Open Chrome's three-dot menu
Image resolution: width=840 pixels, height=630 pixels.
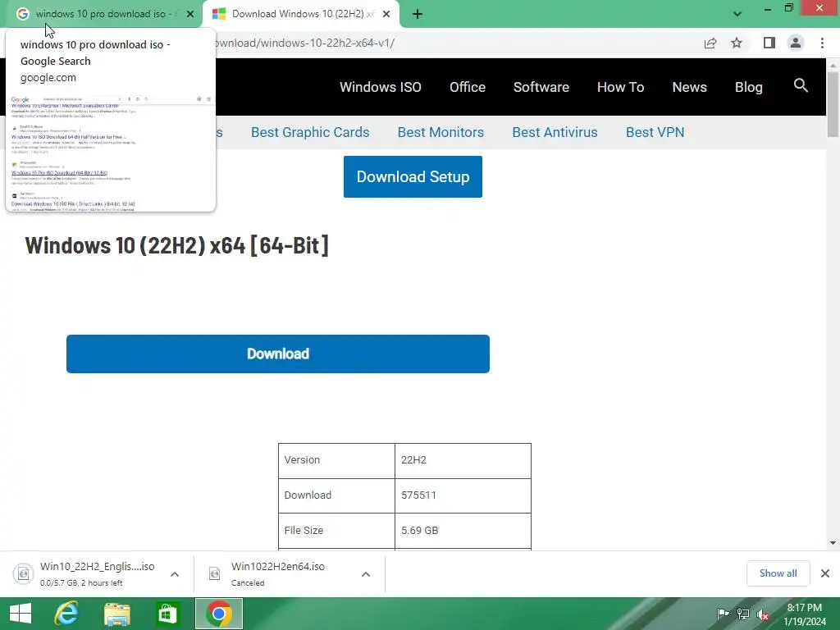822,43
